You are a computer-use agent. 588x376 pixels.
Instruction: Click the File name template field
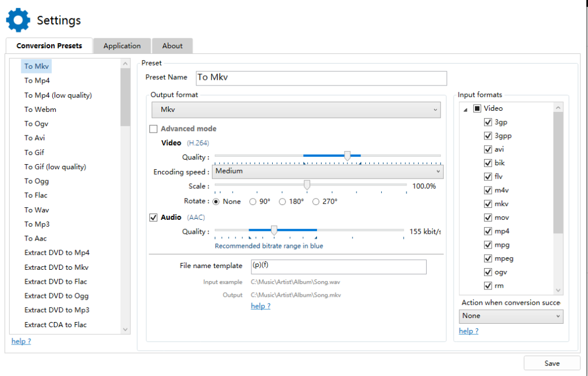[339, 266]
